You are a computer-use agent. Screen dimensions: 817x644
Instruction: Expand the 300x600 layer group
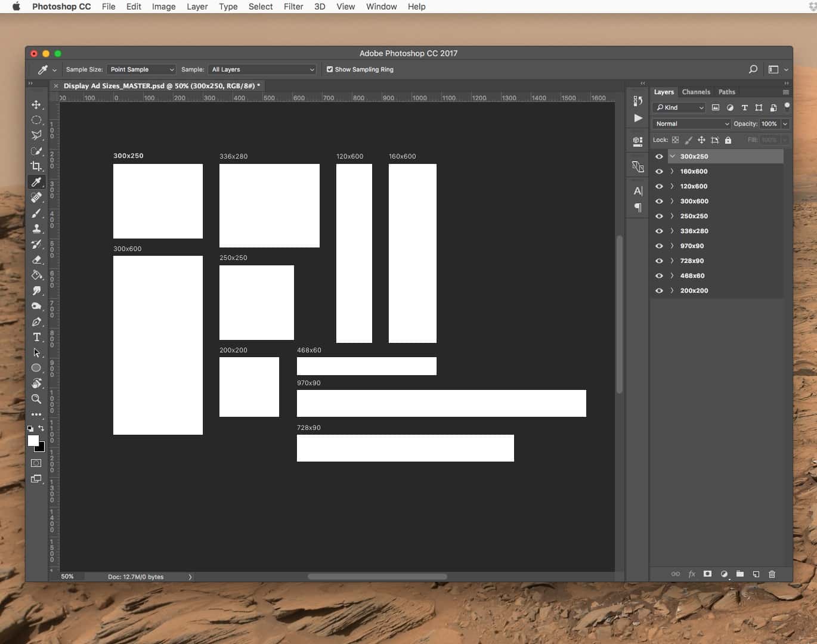click(672, 201)
